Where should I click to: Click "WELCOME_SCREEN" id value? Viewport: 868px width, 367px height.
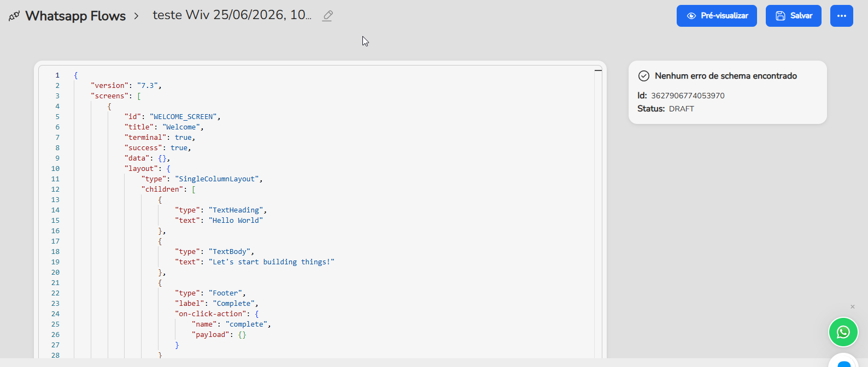coord(183,117)
